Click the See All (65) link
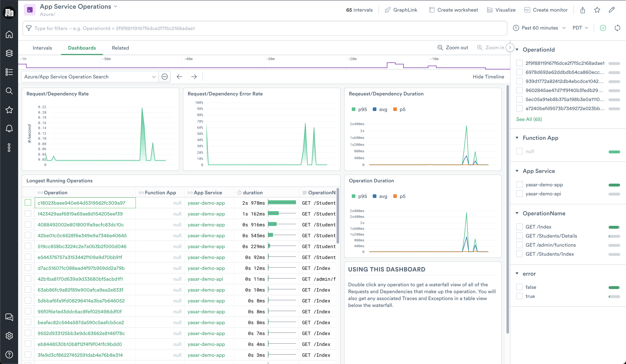This screenshot has width=626, height=364. coord(529,119)
